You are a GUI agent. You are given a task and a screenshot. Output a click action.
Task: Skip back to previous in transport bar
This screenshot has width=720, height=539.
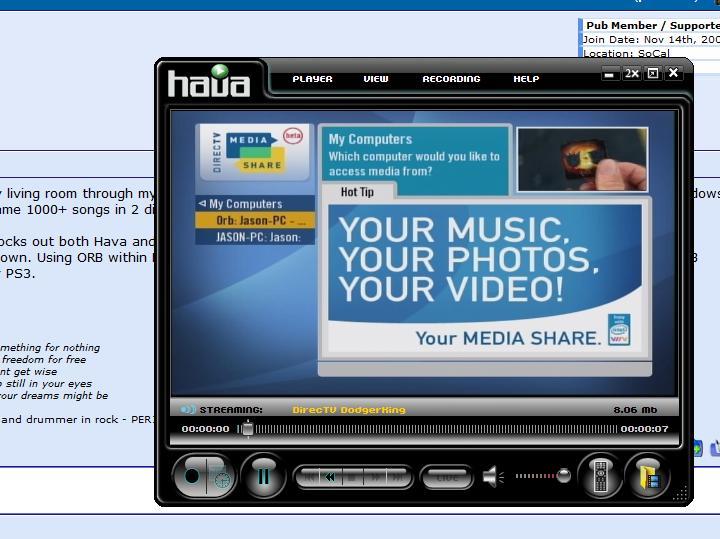coord(309,477)
